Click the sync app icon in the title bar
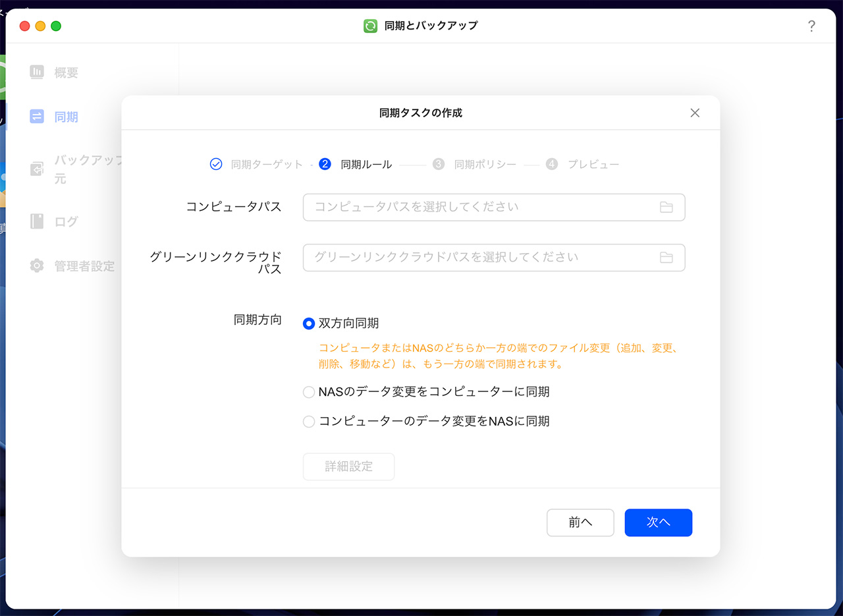 (370, 26)
